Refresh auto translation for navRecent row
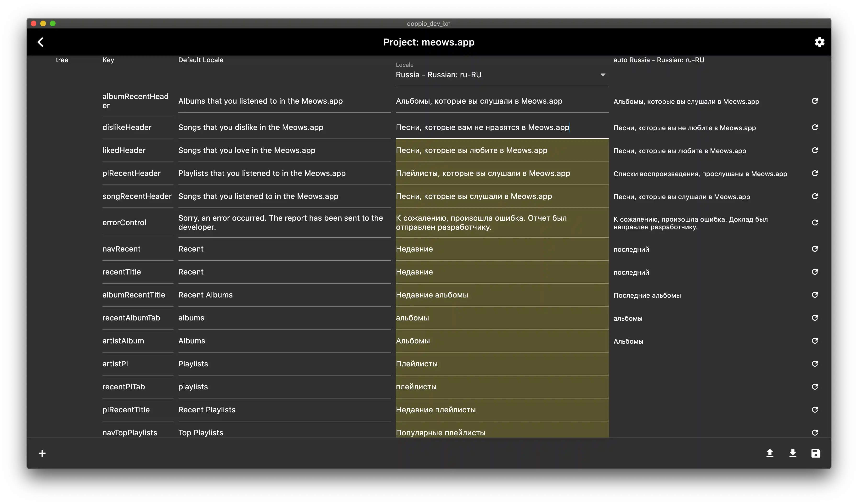Image resolution: width=858 pixels, height=504 pixels. point(814,249)
